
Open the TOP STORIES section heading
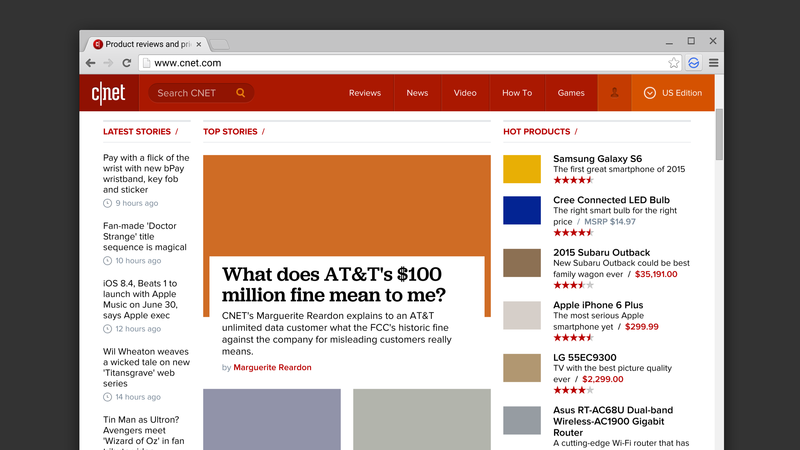pos(230,132)
